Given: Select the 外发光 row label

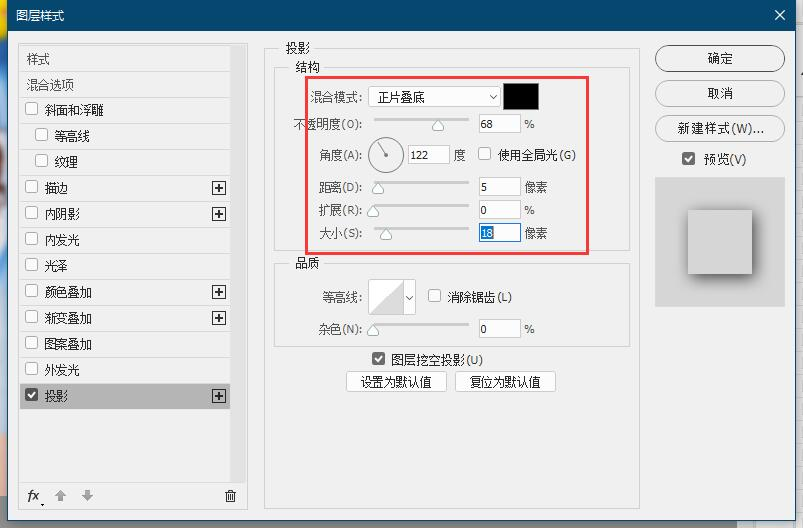Looking at the screenshot, I should 62,370.
